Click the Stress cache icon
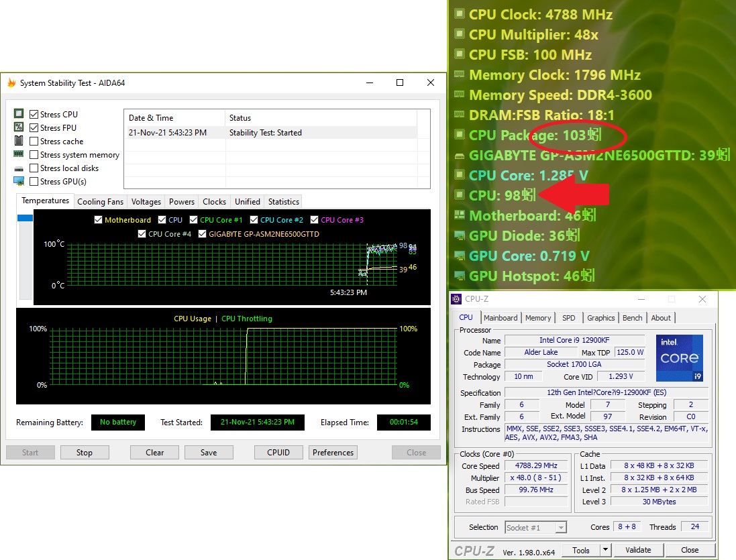The width and height of the screenshot is (736, 560). click(x=19, y=141)
